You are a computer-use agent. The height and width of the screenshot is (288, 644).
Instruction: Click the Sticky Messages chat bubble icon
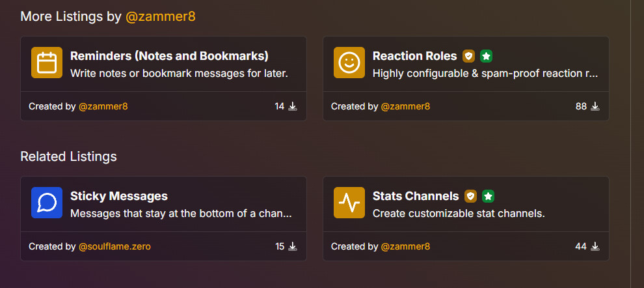click(47, 203)
